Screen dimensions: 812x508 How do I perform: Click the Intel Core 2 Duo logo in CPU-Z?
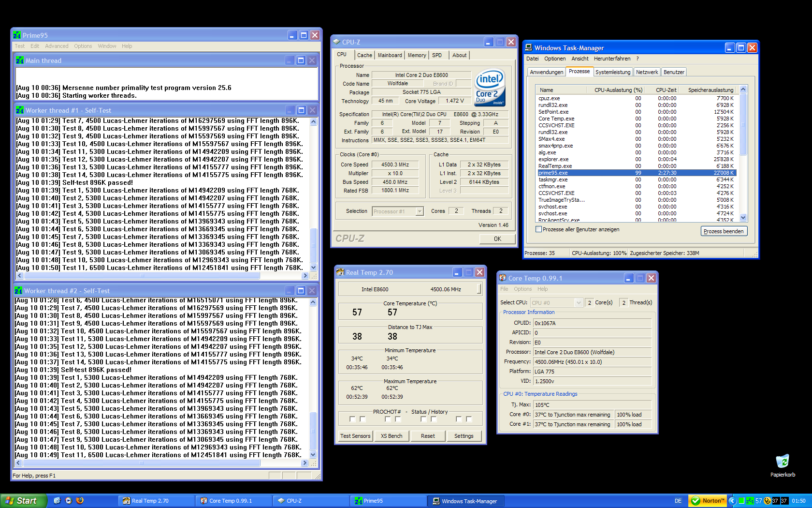click(490, 87)
